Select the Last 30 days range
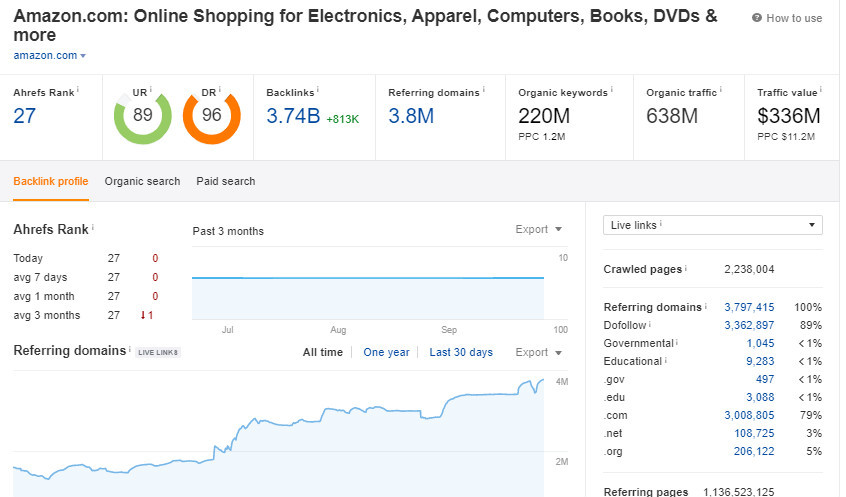 pyautogui.click(x=461, y=352)
